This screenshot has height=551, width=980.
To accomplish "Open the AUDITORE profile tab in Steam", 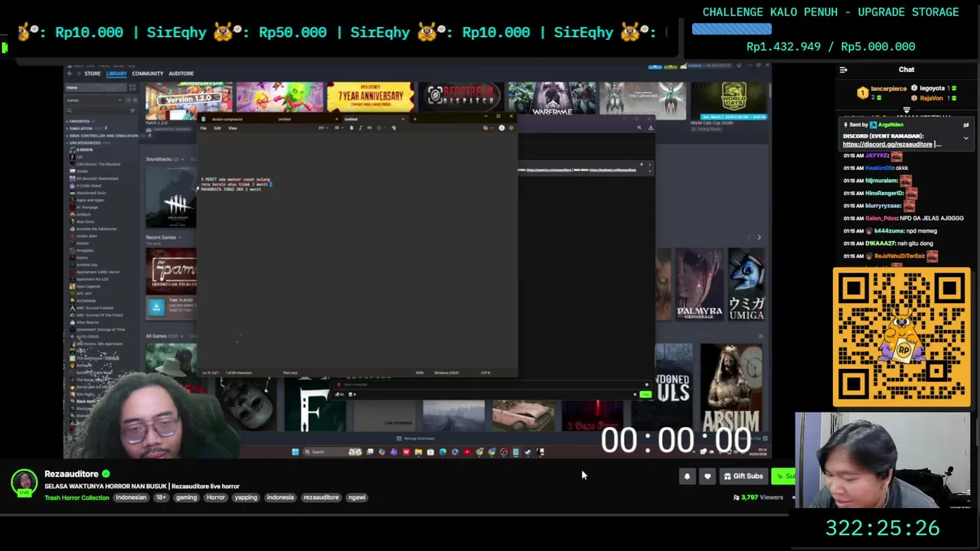I will [x=181, y=73].
